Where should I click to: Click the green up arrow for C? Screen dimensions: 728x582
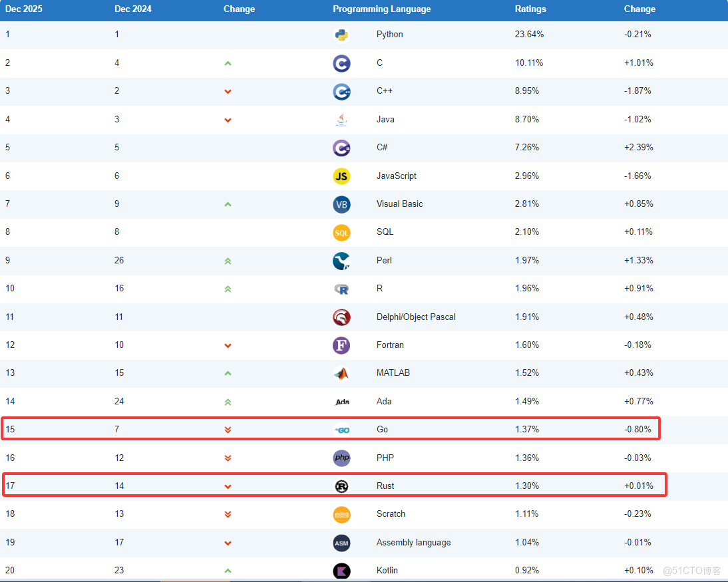point(228,63)
